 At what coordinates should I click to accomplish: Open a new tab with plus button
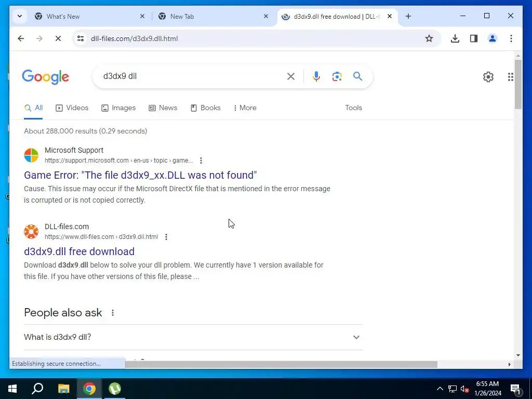pyautogui.click(x=408, y=16)
